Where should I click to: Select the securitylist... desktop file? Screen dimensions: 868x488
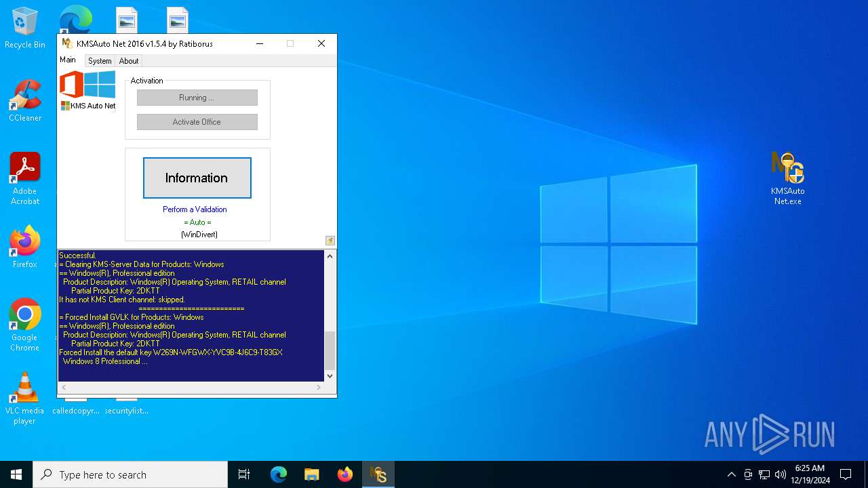126,410
